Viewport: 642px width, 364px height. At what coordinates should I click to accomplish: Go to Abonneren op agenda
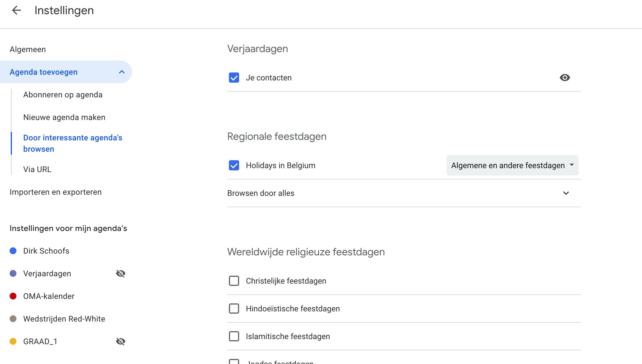(63, 95)
